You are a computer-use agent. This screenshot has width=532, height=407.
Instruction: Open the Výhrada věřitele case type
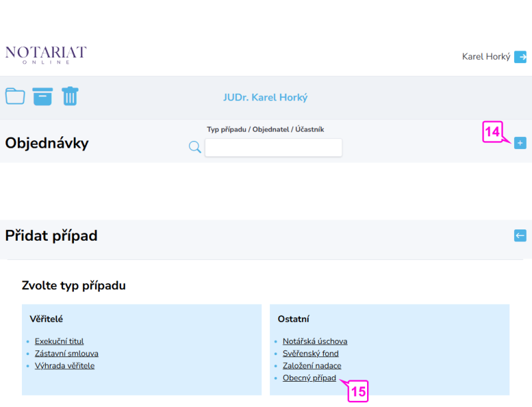pyautogui.click(x=65, y=366)
